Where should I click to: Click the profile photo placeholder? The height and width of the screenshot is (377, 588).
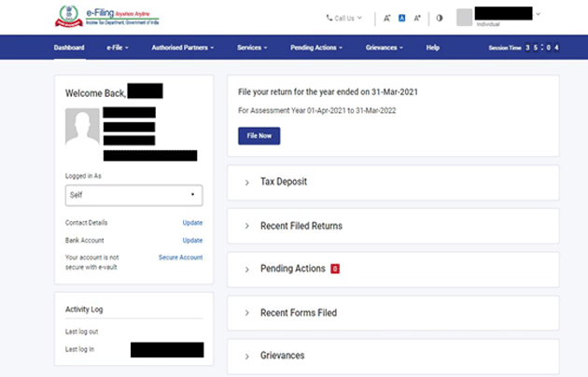click(x=82, y=126)
